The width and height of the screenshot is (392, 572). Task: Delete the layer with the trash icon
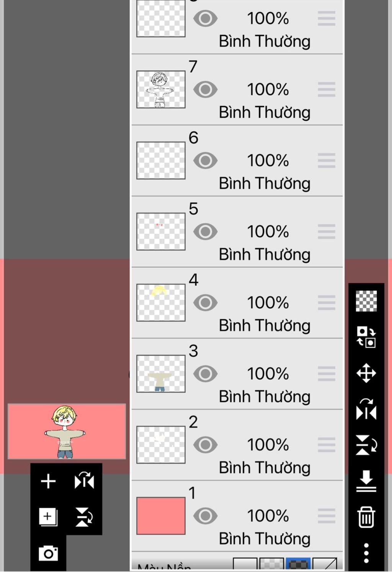coord(366,517)
